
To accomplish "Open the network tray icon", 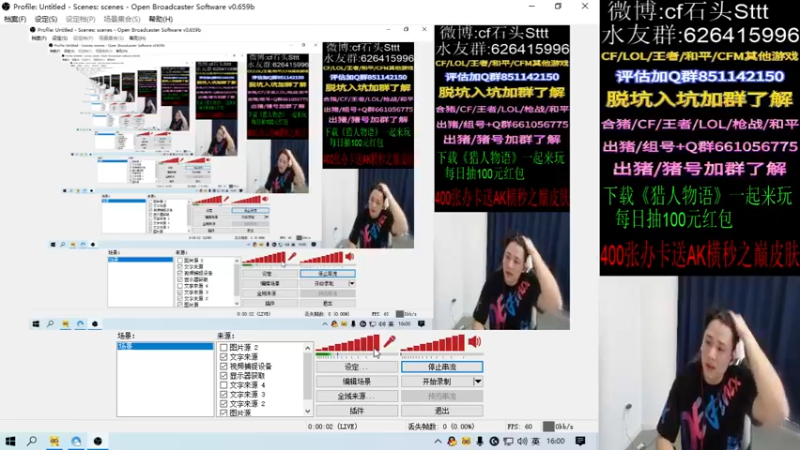I will (508, 441).
